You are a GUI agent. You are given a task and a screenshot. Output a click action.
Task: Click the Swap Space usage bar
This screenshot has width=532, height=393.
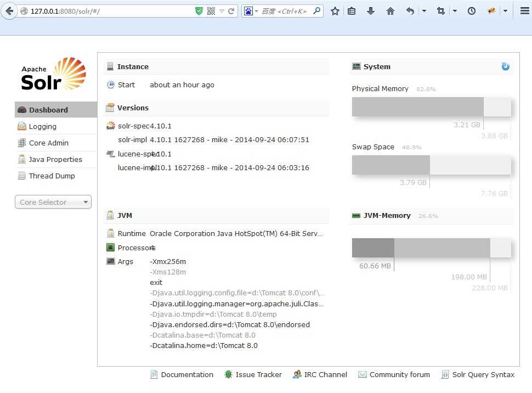point(432,165)
